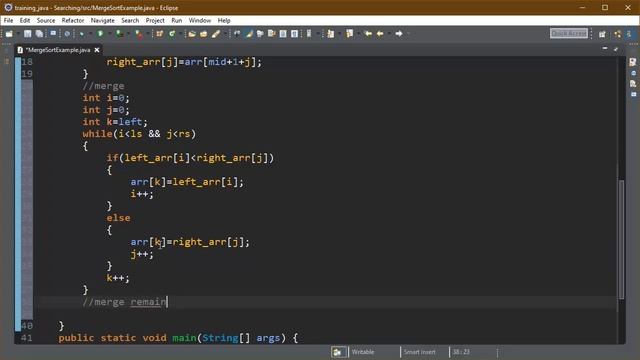This screenshot has width=640, height=360.
Task: Click the Next Annotation icon
Action: pos(330,34)
